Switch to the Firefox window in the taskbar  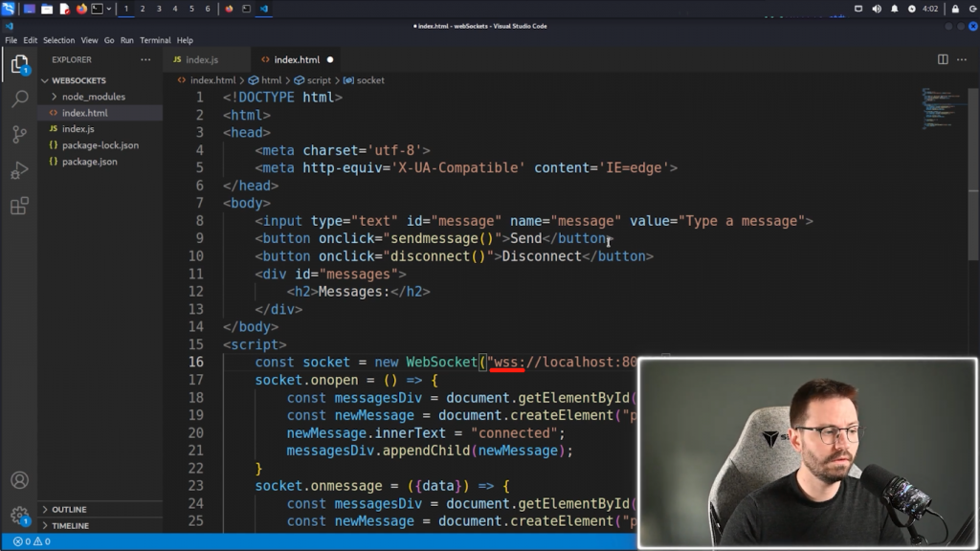(229, 9)
